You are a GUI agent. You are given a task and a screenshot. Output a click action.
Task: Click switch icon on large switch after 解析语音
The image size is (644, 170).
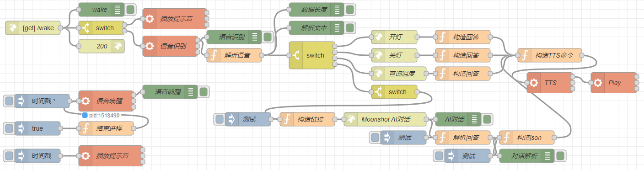pyautogui.click(x=296, y=55)
